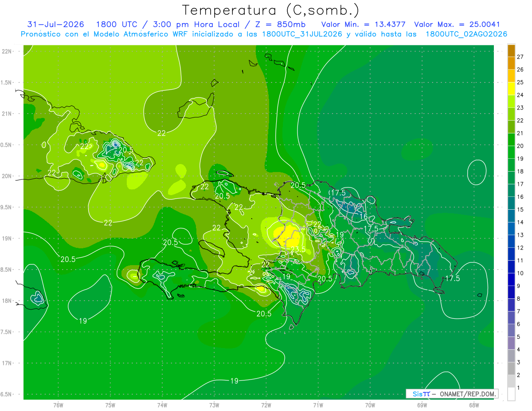The height and width of the screenshot is (411, 532).
Task: Click the legend value '21'
Action: point(520,133)
